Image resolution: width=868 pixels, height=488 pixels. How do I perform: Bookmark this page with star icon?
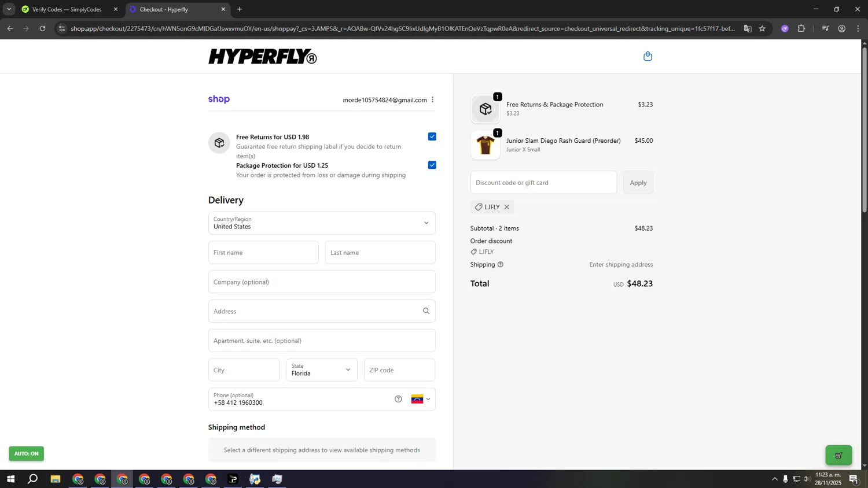[762, 28]
